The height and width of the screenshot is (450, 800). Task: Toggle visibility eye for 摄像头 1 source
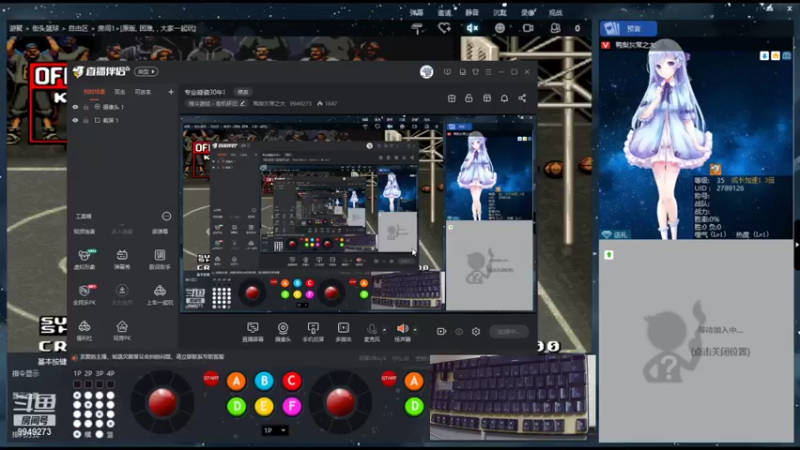pos(76,107)
